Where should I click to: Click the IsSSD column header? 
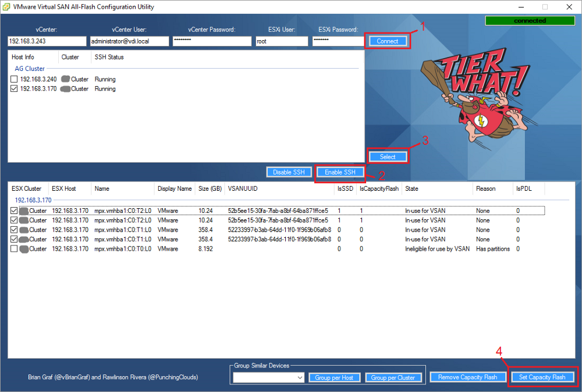click(345, 188)
